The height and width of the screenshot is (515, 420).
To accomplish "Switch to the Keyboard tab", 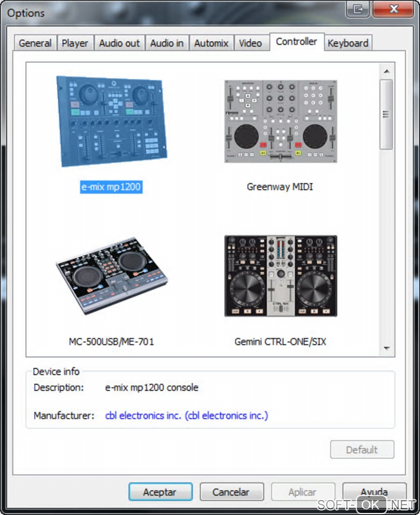I will tap(348, 43).
